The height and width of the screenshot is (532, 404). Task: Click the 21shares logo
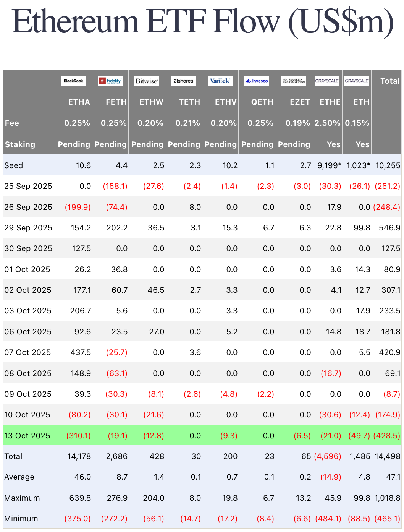coord(183,81)
